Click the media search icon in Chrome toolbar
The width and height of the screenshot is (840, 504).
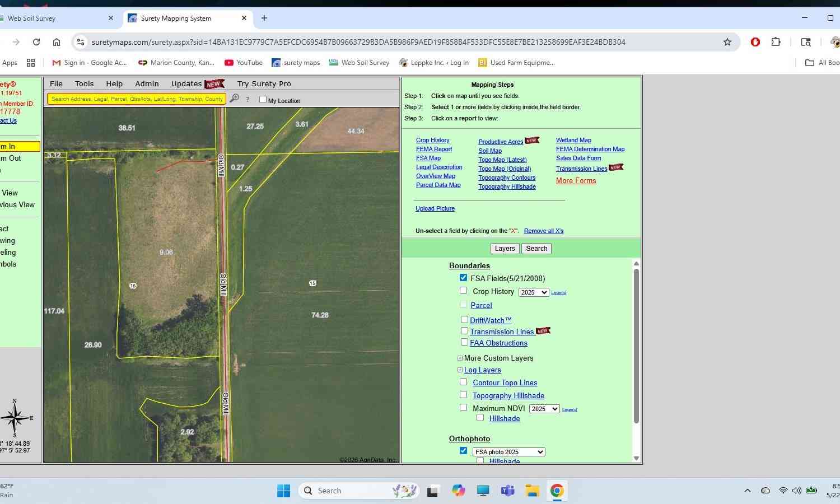coord(806,42)
